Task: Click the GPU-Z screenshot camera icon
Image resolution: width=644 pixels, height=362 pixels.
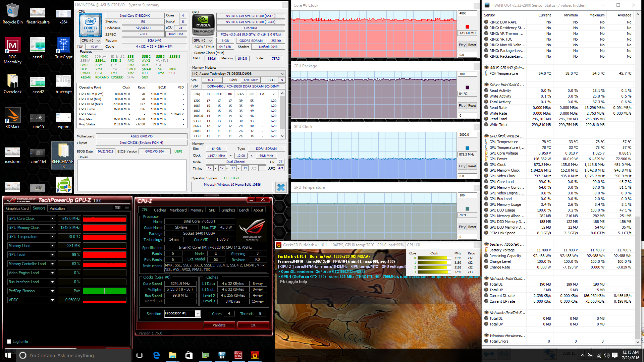Action: pyautogui.click(x=118, y=208)
